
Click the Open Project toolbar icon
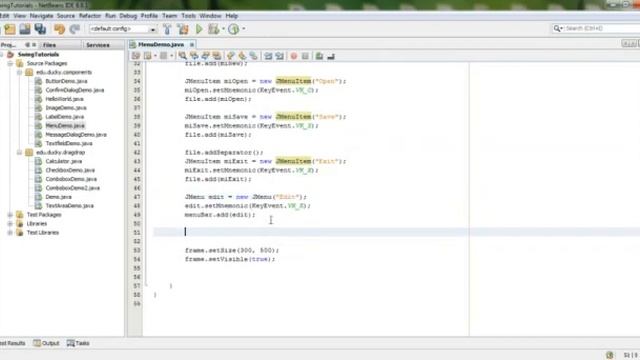(x=25, y=29)
